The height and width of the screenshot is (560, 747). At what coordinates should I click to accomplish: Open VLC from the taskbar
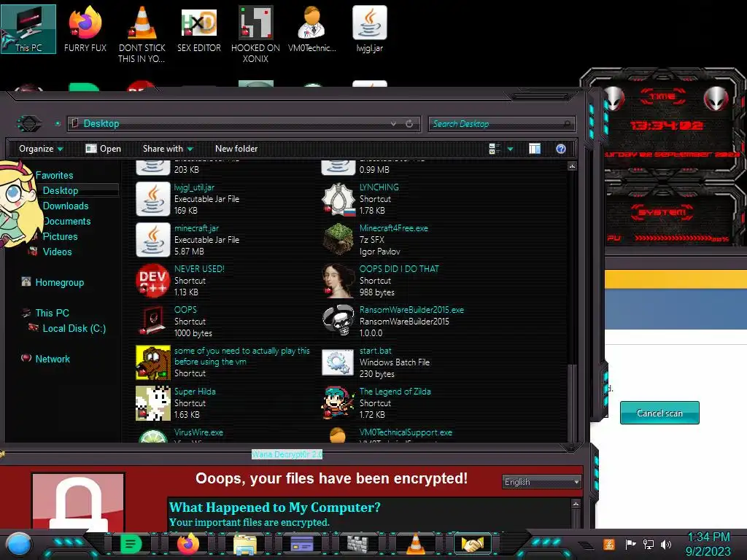pyautogui.click(x=415, y=544)
